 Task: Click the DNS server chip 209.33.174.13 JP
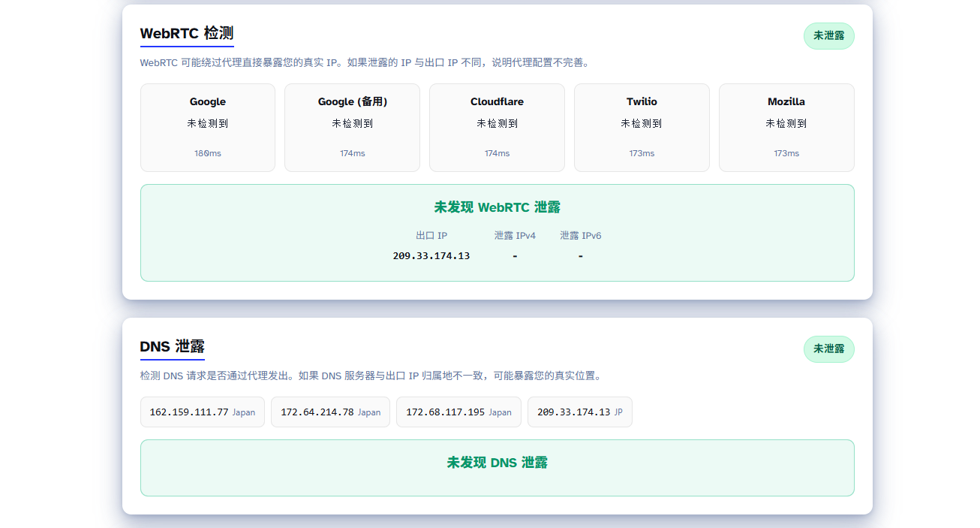click(580, 412)
